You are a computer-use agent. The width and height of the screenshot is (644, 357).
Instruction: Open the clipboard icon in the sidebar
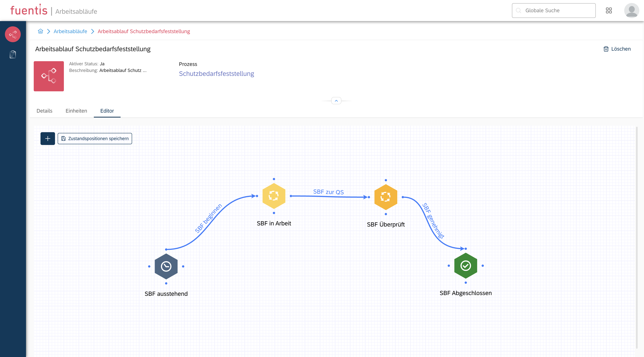coord(13,54)
